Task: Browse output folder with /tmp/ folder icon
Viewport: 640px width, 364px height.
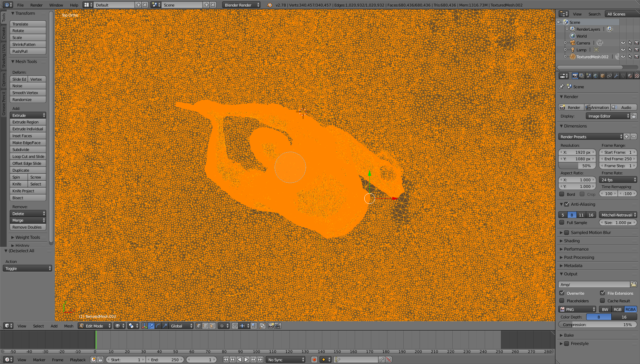Action: pyautogui.click(x=633, y=284)
